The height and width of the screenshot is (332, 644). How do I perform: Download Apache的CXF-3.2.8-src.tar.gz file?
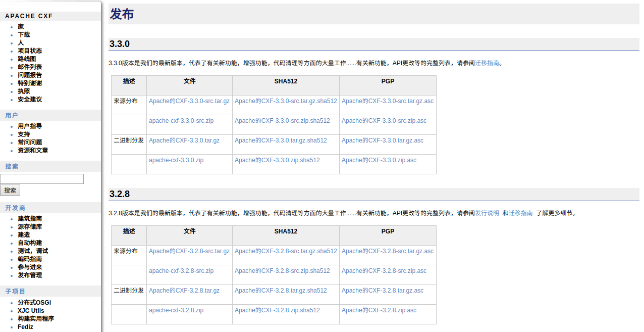coord(189,251)
